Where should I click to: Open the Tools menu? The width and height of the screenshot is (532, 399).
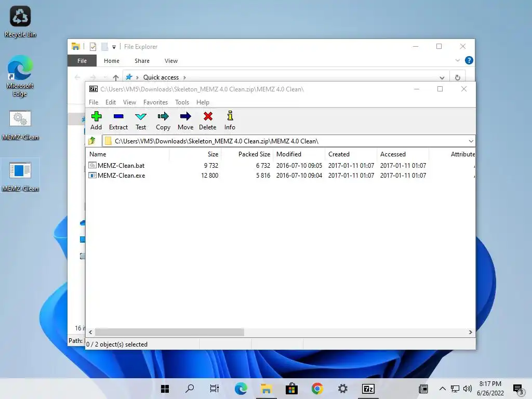pyautogui.click(x=182, y=102)
